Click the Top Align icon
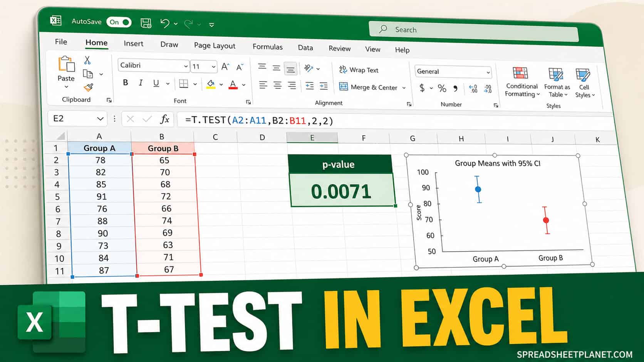Image resolution: width=644 pixels, height=362 pixels. click(262, 67)
